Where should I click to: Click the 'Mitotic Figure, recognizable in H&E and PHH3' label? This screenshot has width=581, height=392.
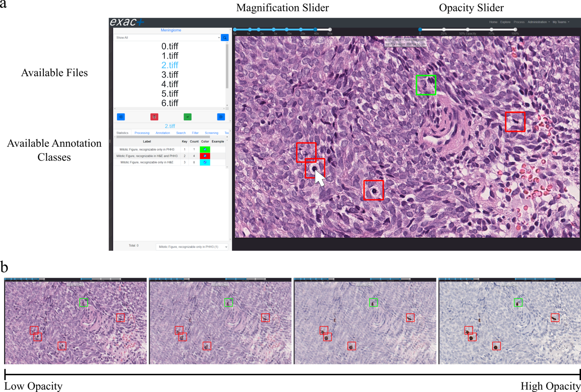click(147, 156)
